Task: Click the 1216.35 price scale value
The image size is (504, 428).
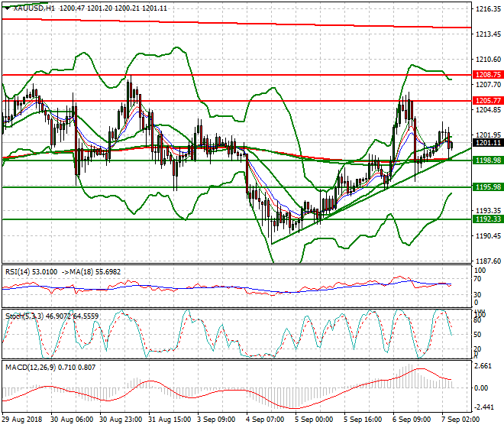Action: point(488,9)
